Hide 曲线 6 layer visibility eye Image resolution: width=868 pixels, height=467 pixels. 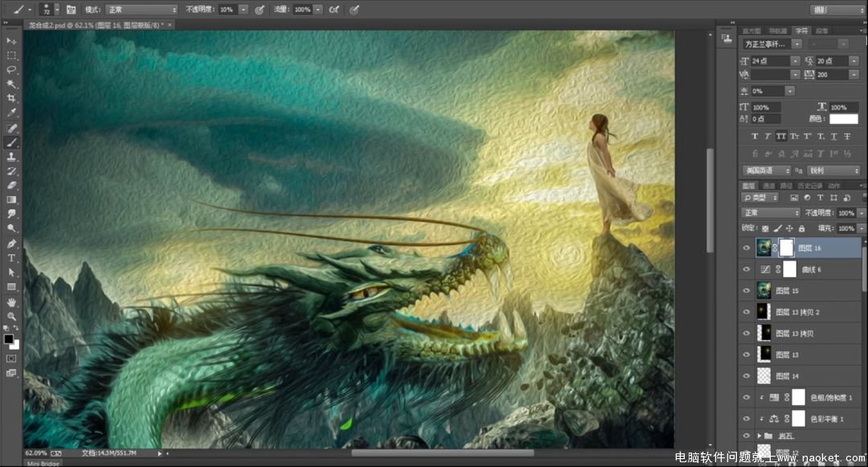(x=746, y=269)
